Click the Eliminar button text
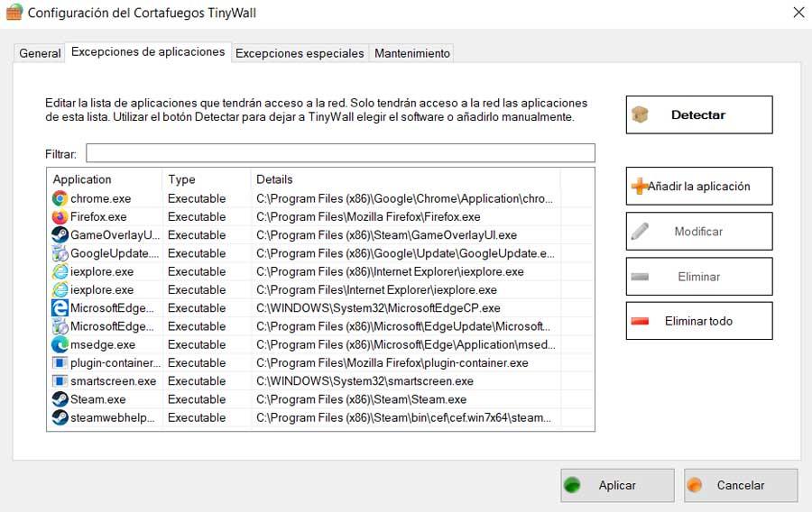This screenshot has width=812, height=512. [x=699, y=277]
